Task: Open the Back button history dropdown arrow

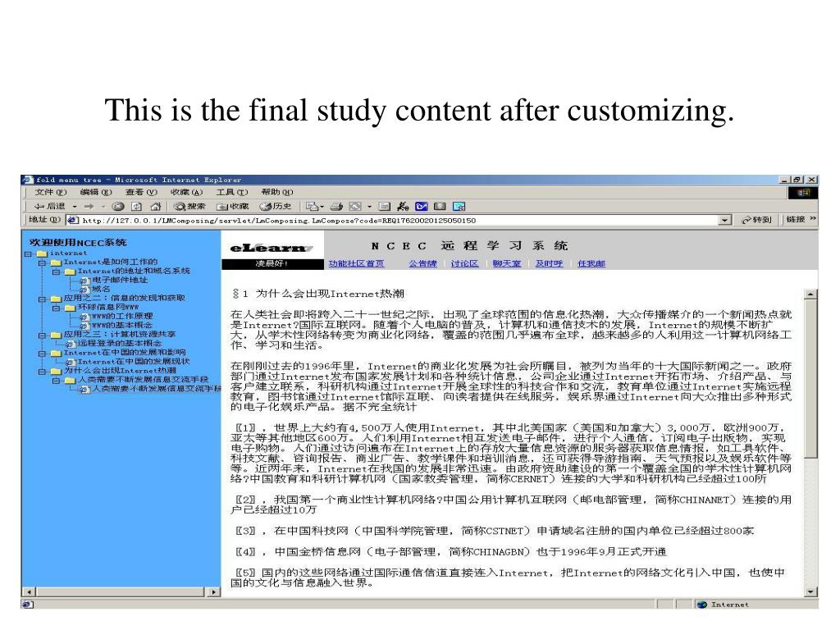Action: (75, 207)
